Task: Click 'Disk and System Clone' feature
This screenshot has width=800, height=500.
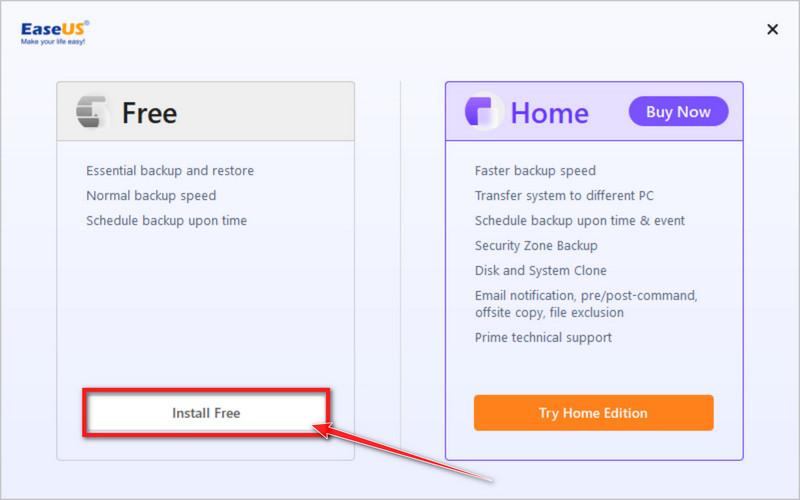Action: pos(540,271)
